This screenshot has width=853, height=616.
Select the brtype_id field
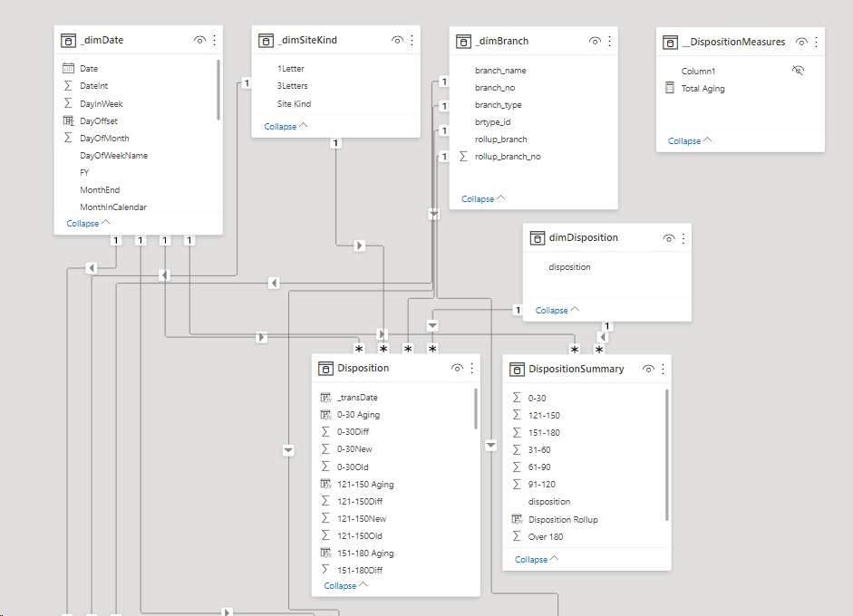pyautogui.click(x=493, y=121)
